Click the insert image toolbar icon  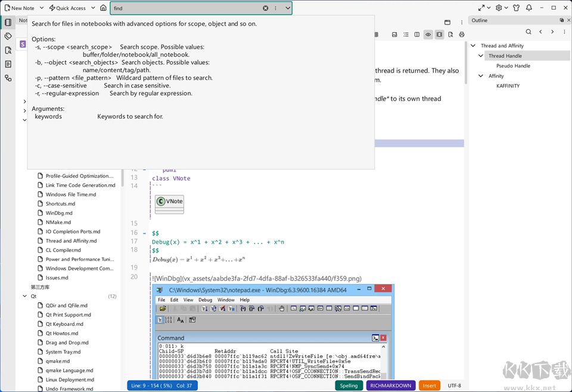point(394,35)
